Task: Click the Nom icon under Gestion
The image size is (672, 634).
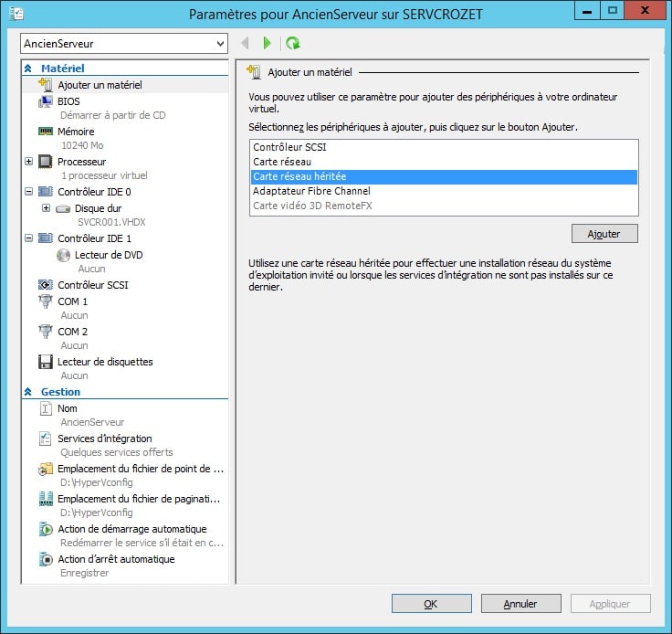Action: click(x=46, y=408)
